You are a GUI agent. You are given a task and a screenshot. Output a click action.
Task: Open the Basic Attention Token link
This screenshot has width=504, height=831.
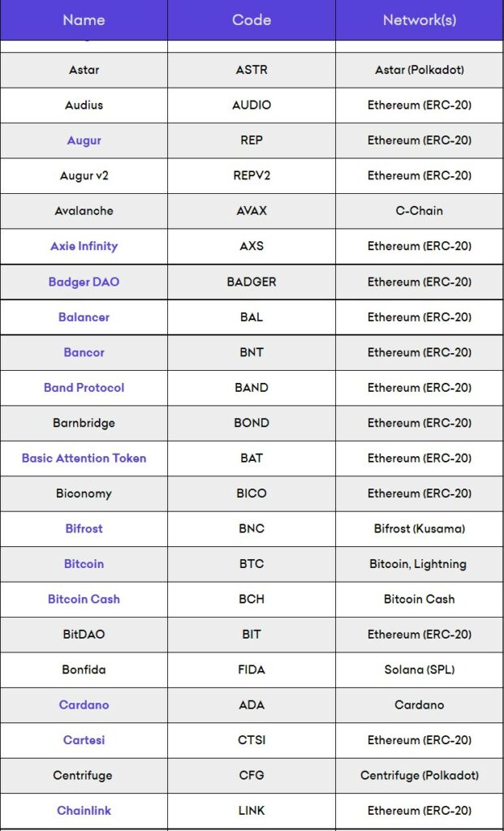tap(84, 459)
